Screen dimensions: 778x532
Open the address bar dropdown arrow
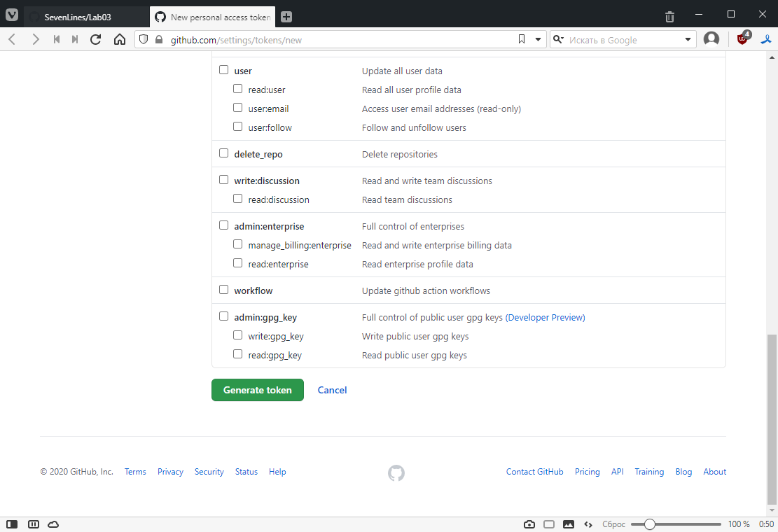pyautogui.click(x=538, y=39)
